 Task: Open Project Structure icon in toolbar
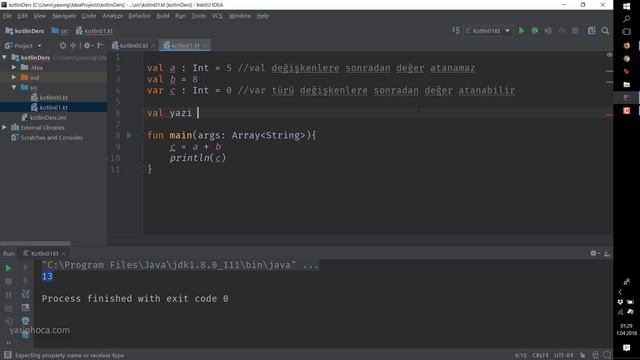click(x=591, y=31)
